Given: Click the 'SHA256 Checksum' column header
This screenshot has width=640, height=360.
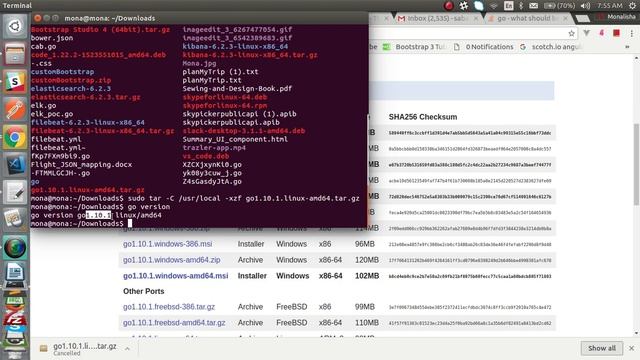Looking at the screenshot, I should pyautogui.click(x=422, y=117).
